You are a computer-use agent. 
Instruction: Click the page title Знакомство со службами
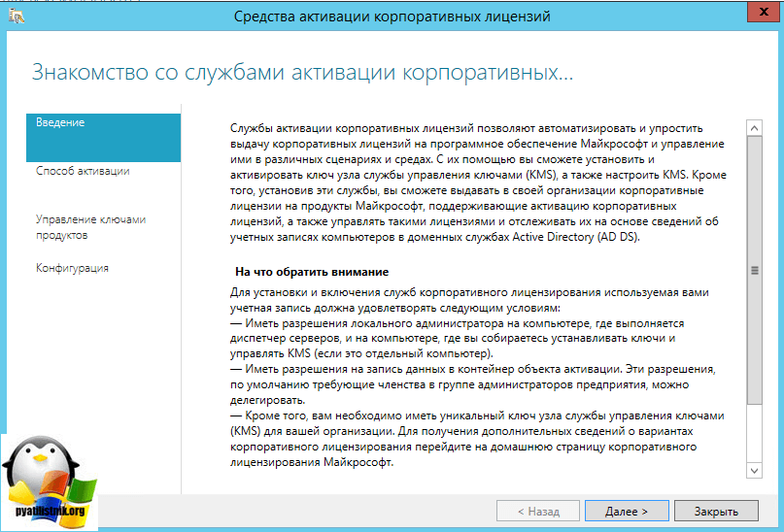(302, 73)
